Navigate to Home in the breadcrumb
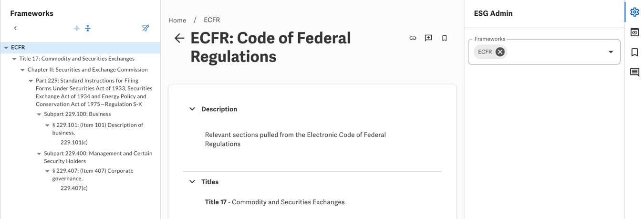 [x=177, y=20]
